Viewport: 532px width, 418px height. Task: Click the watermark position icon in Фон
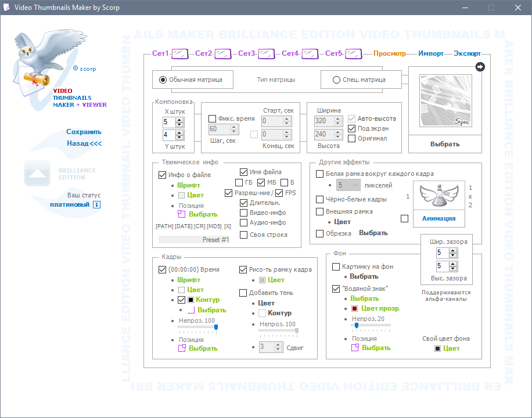(354, 348)
